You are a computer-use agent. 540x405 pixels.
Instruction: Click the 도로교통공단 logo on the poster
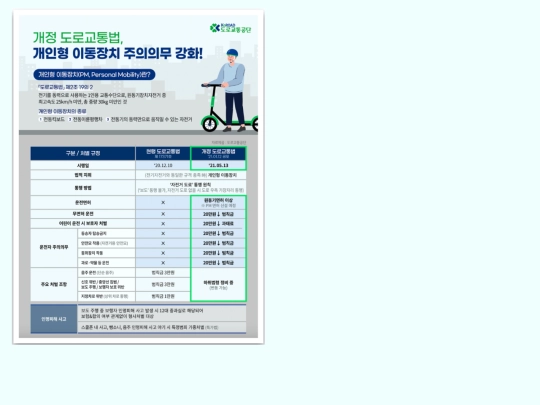click(230, 28)
